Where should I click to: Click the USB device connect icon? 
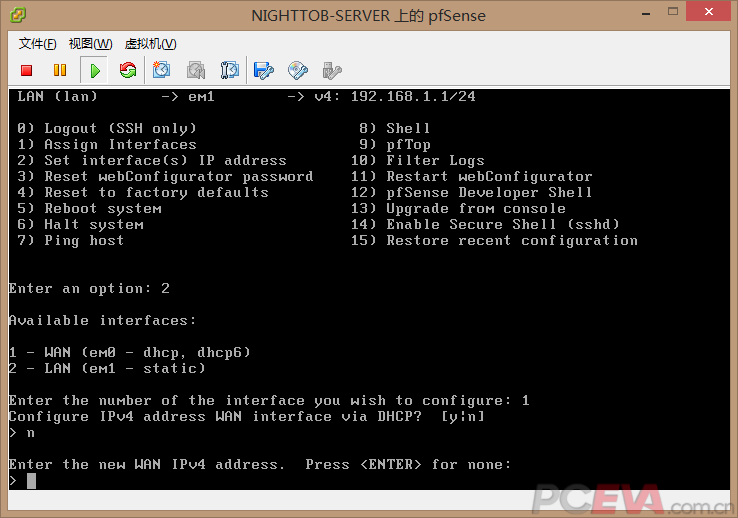tap(332, 70)
